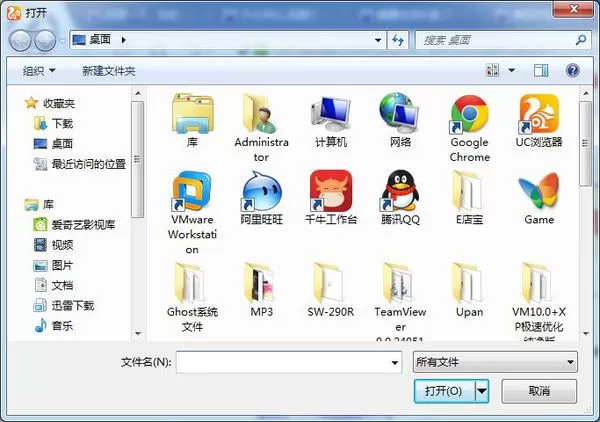This screenshot has height=422, width=600.
Task: Select the E店宝 folder
Action: [x=469, y=191]
